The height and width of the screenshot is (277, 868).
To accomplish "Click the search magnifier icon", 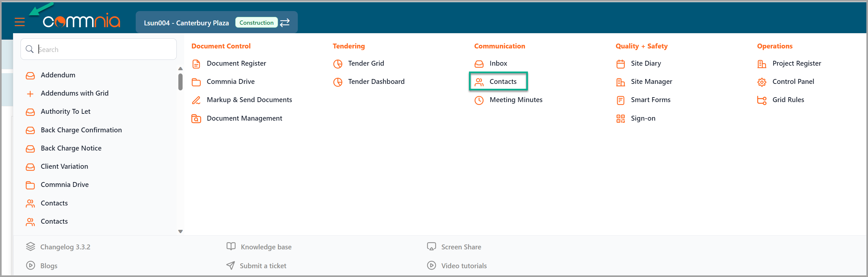I will coord(30,49).
